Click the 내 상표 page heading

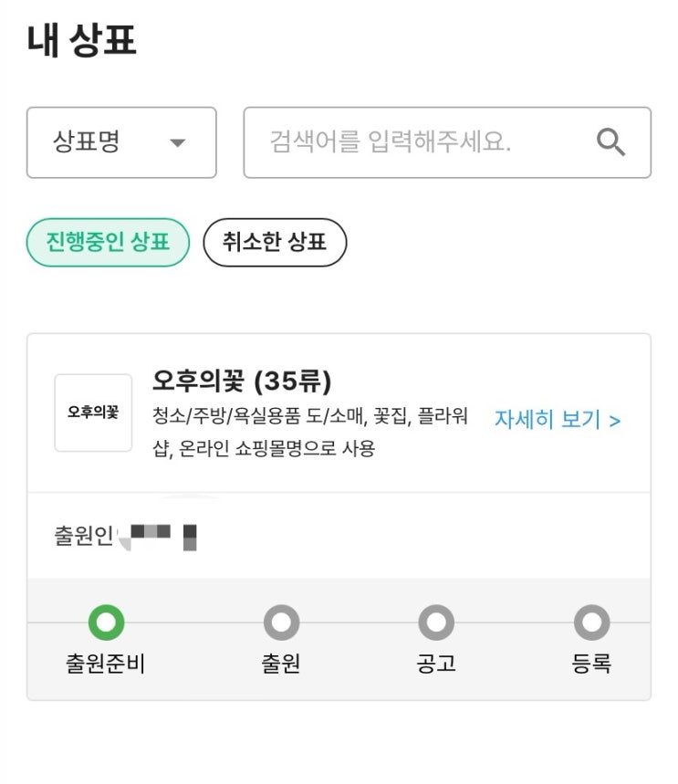point(82,41)
